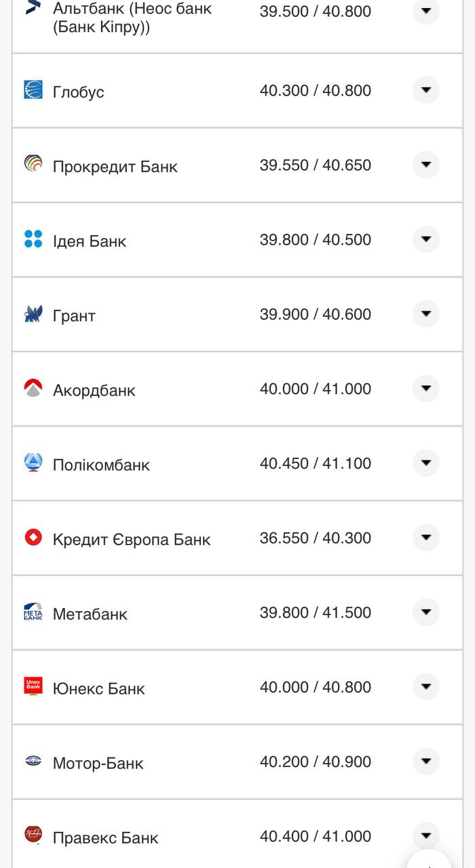
Task: Click the Ідея Банк four-dot logo
Action: [x=33, y=239]
